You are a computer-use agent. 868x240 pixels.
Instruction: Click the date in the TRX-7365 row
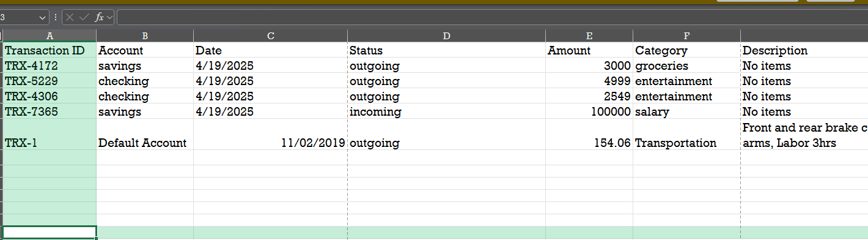(270, 111)
